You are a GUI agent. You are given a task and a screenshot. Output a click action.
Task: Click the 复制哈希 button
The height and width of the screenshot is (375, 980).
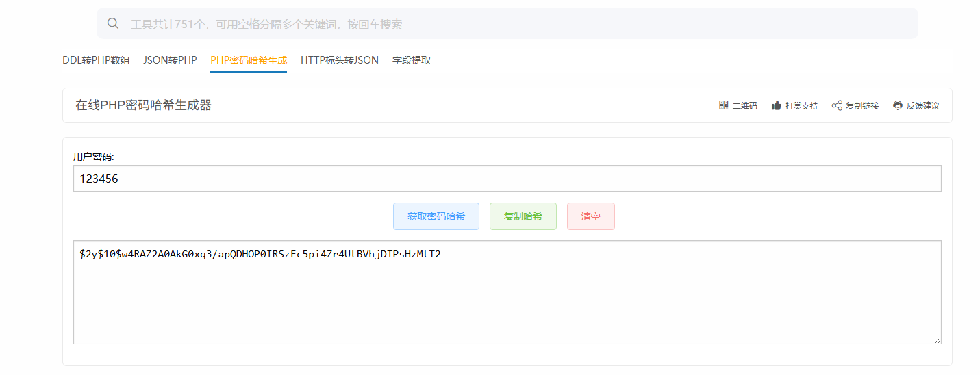(x=523, y=216)
